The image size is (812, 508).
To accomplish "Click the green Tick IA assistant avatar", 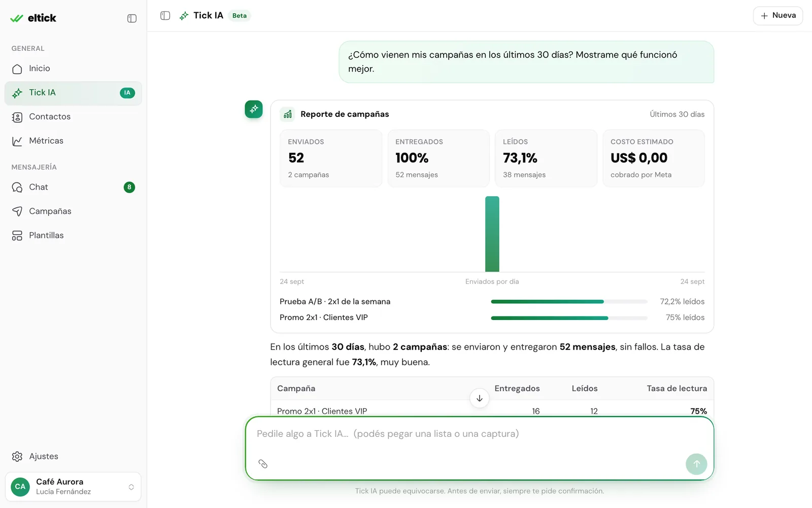I will coord(254,109).
